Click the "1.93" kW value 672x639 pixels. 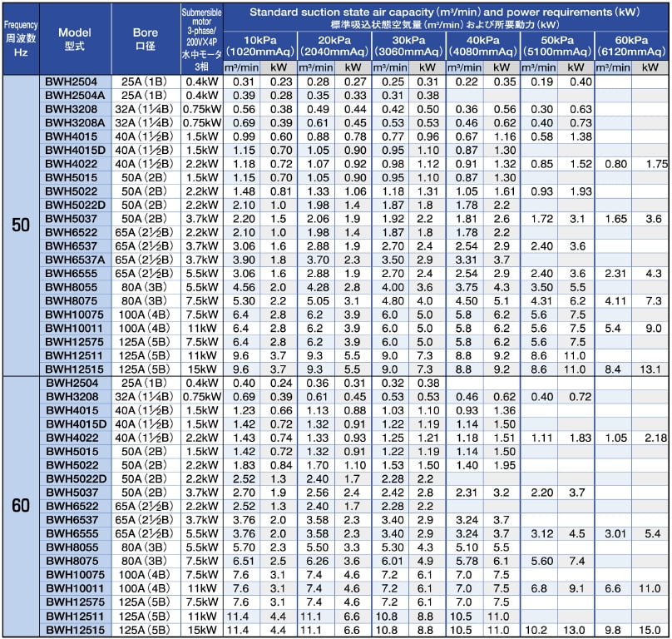coord(581,191)
